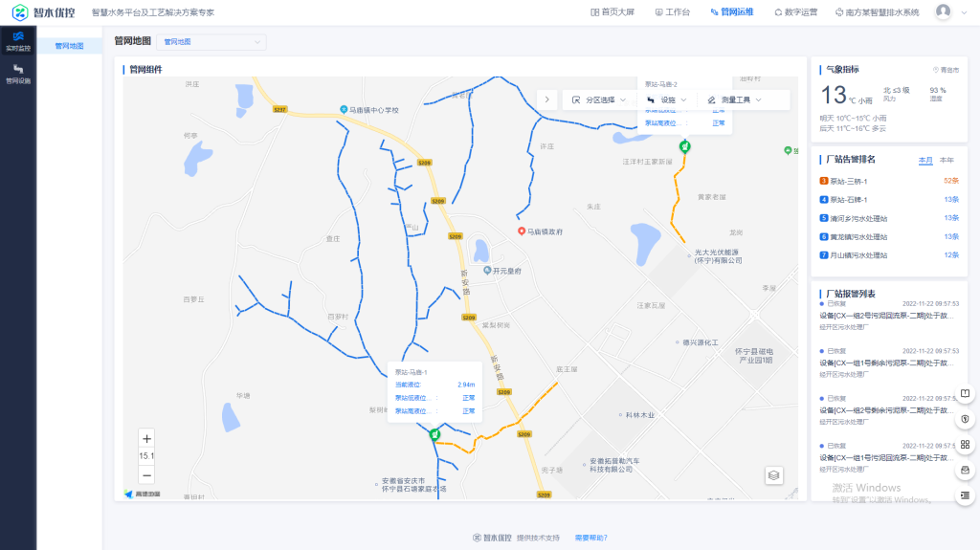Click the 测量工具 ruler icon
The width and height of the screenshot is (980, 550).
coord(711,100)
